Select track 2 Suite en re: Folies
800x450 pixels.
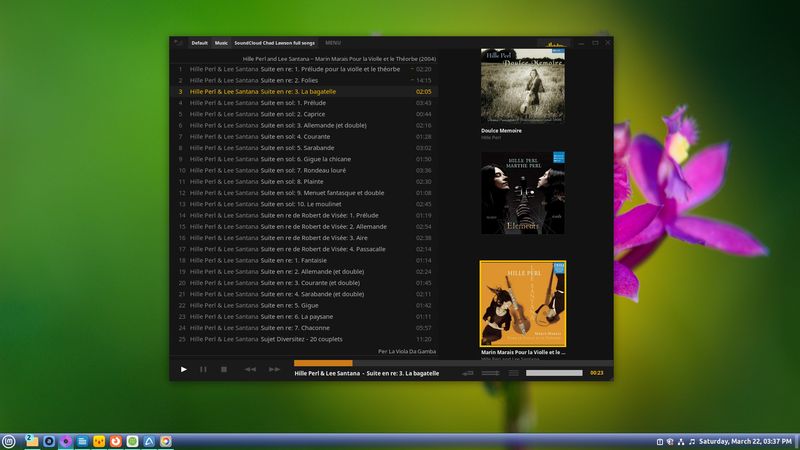(x=305, y=80)
